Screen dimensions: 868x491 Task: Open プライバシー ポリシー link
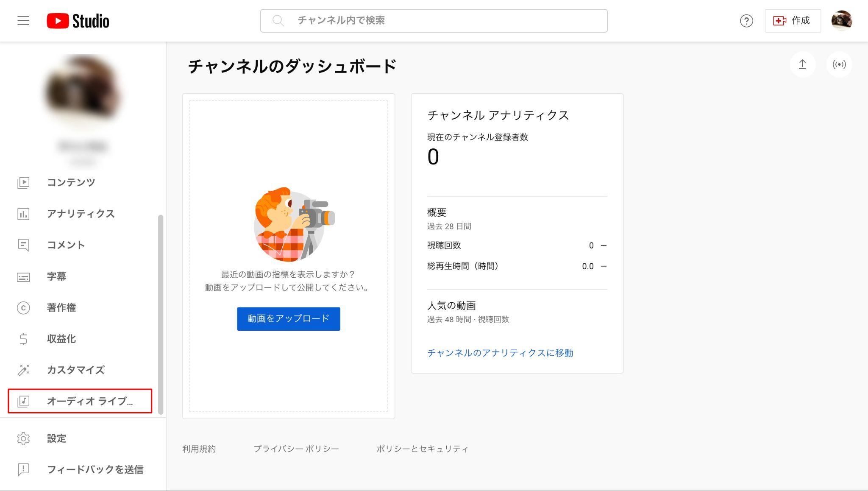point(296,449)
